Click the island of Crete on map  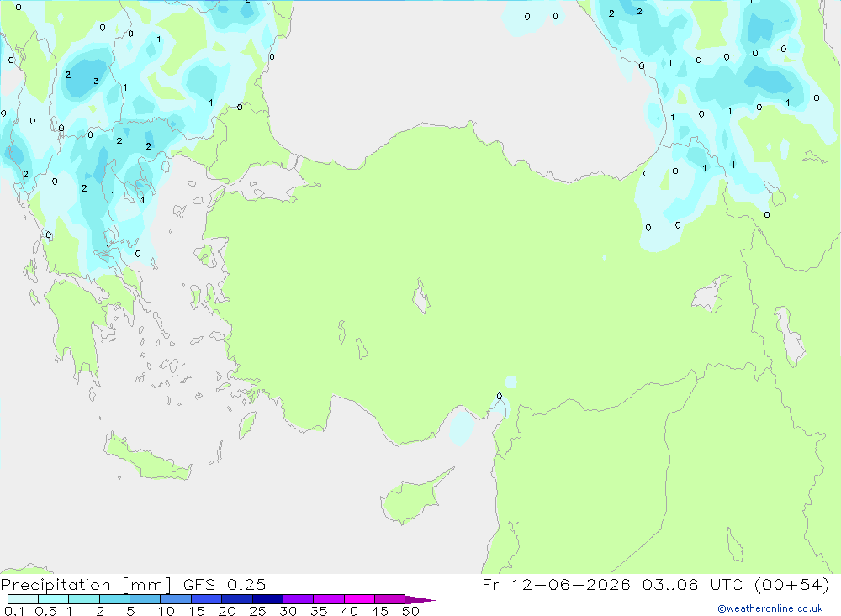[145, 459]
